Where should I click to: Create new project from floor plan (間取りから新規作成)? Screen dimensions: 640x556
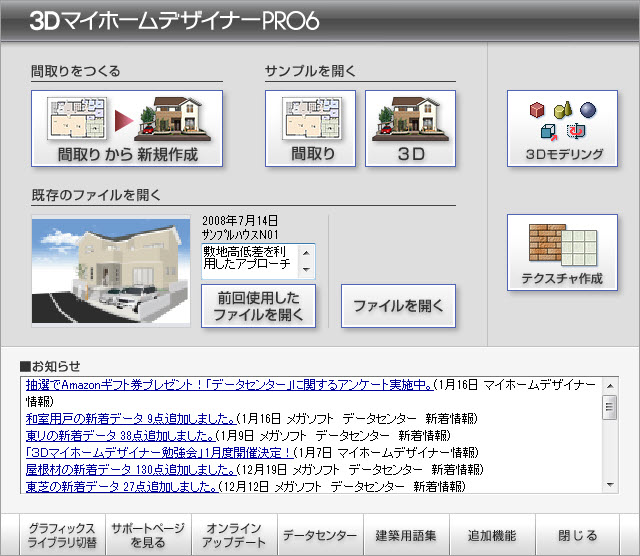point(127,129)
